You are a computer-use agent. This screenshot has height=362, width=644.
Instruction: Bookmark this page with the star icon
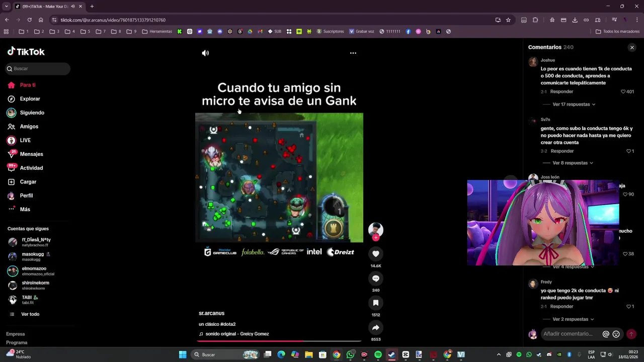(508, 20)
